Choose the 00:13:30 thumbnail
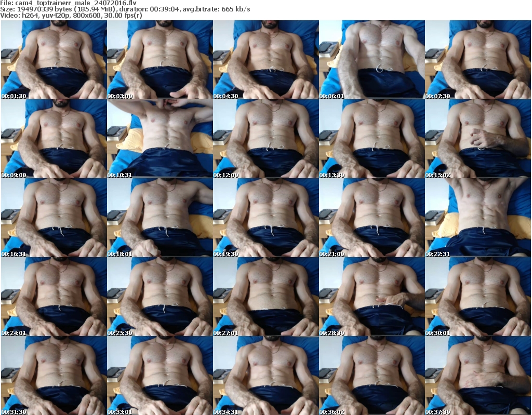Viewport: 532px width, 415px height. click(x=372, y=139)
